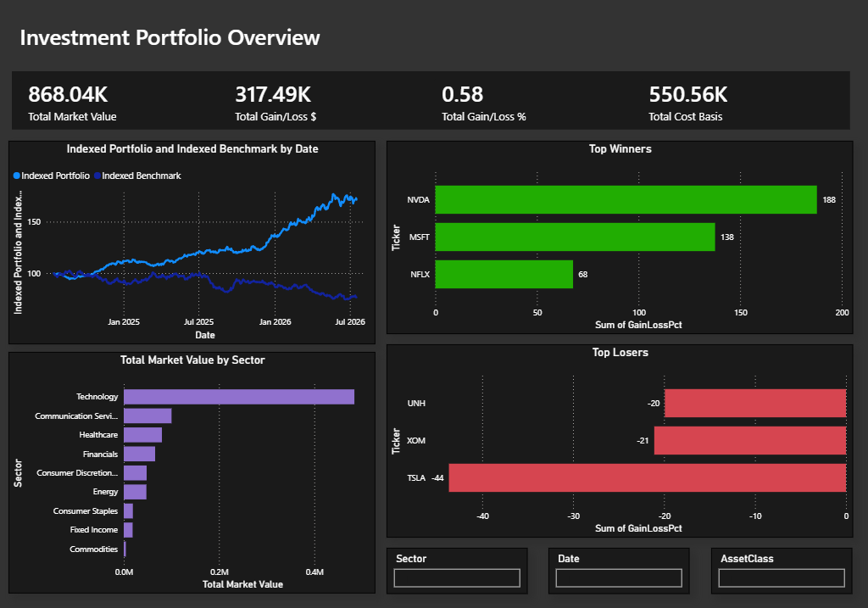The image size is (868, 608).
Task: Click the 68 data label for NFLX
Action: (583, 274)
